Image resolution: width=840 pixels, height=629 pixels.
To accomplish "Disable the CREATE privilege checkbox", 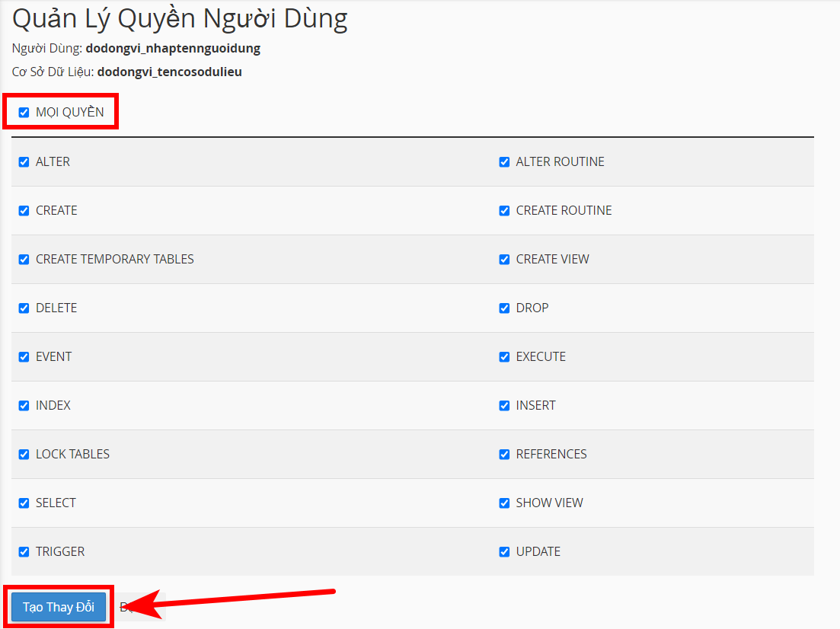I will pyautogui.click(x=24, y=210).
